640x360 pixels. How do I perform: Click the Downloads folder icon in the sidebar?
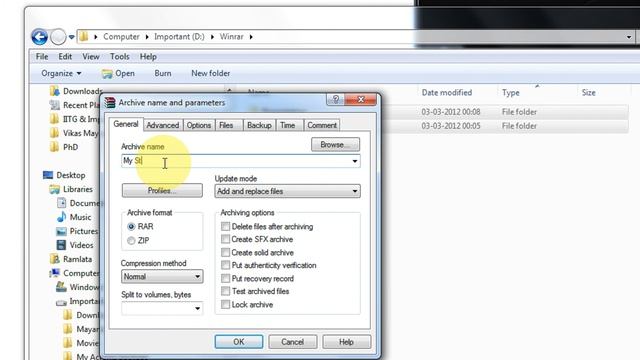click(x=55, y=91)
